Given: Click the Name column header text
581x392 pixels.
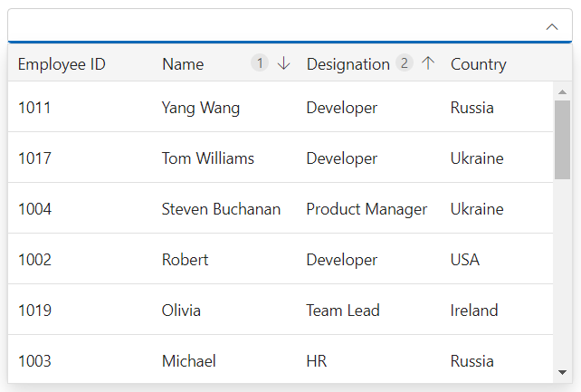Looking at the screenshot, I should pyautogui.click(x=183, y=64).
